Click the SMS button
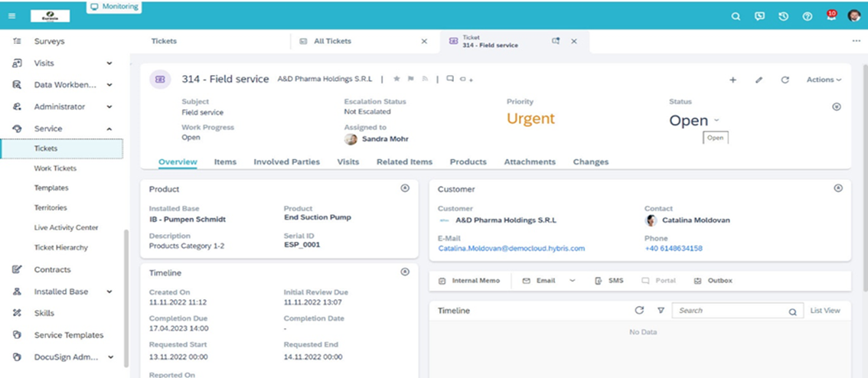The image size is (868, 378). click(609, 281)
